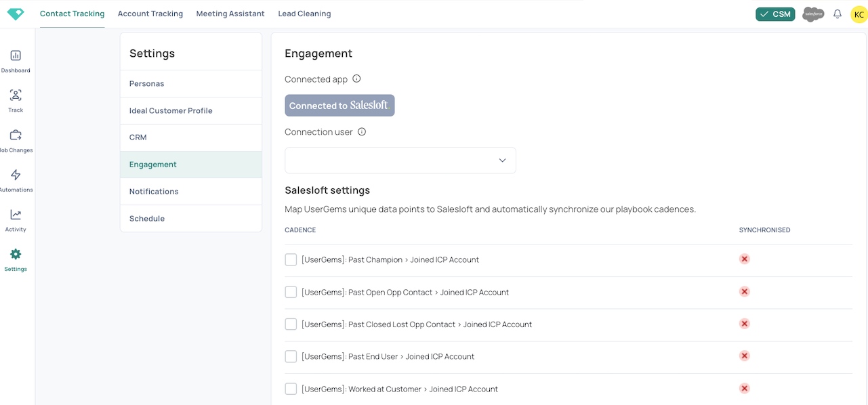Switch to Account Tracking tab
Screen dimensions: 868x405
150,14
